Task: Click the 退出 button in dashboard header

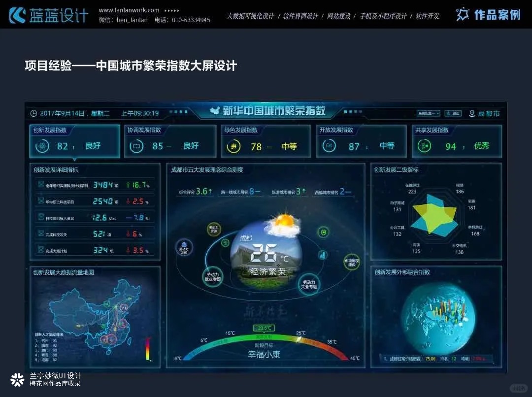Action: (453, 113)
